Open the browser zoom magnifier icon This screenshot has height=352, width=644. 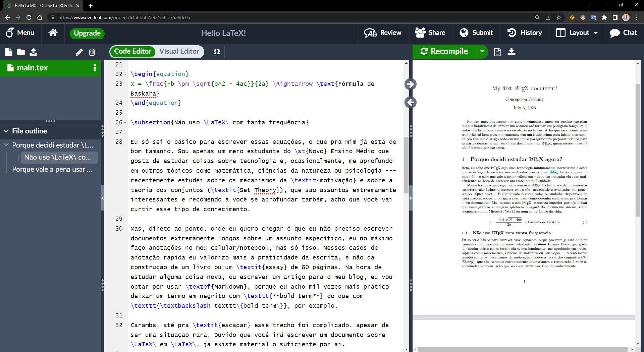tap(537, 17)
